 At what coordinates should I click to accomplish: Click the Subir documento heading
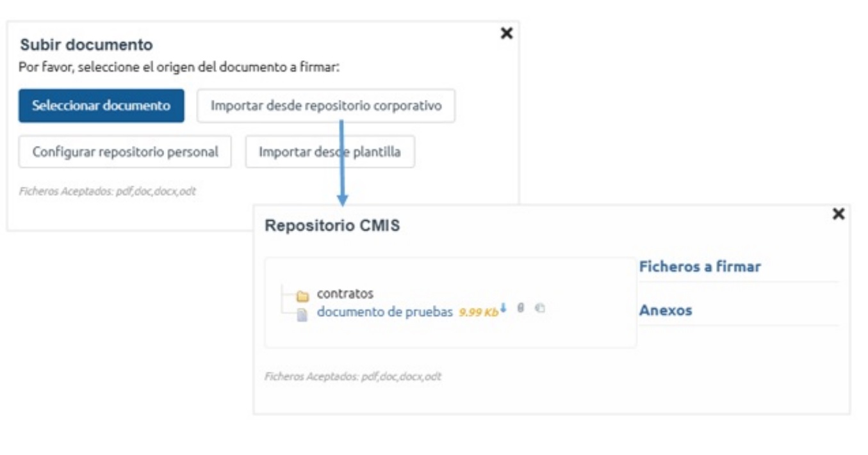click(86, 45)
